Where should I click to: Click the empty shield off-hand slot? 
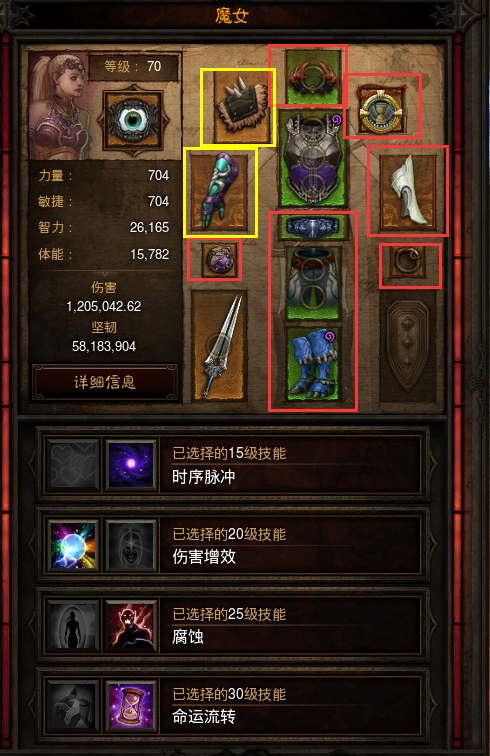[408, 346]
